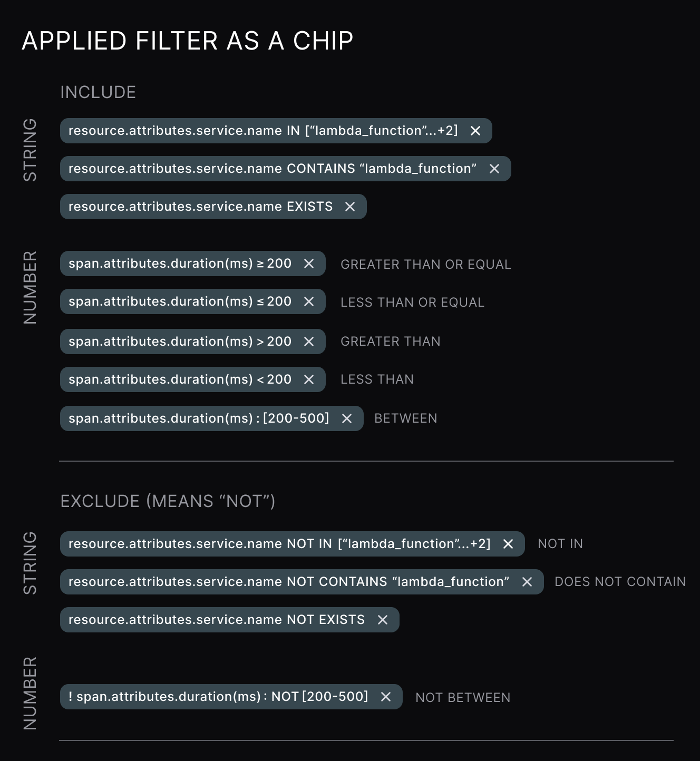Remove the service.name CONTAINS lambda_function filter
Viewport: 700px width, 761px height.
point(494,169)
